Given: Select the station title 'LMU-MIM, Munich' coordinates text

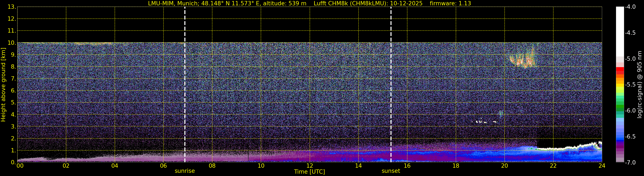Looking at the screenshot, I should (227, 3).
